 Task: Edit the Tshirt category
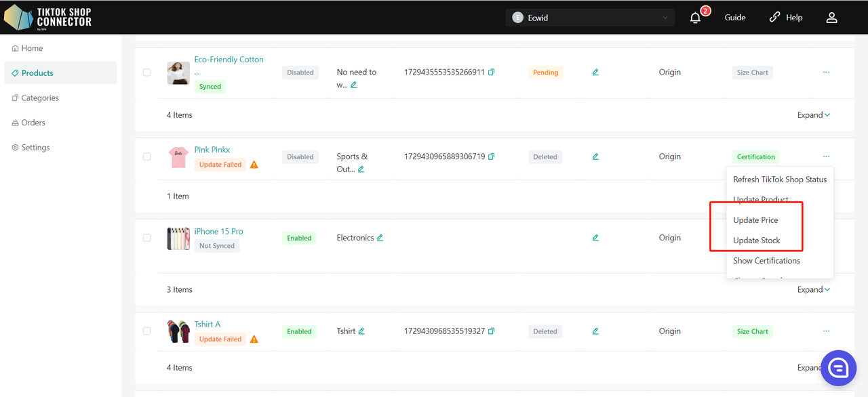pyautogui.click(x=361, y=331)
